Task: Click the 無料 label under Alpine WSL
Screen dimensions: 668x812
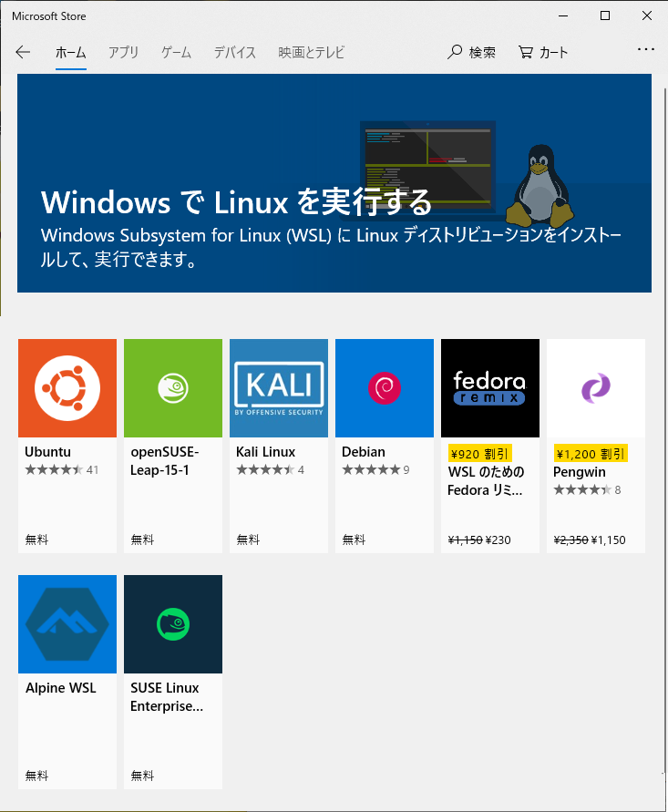Action: pyautogui.click(x=36, y=776)
